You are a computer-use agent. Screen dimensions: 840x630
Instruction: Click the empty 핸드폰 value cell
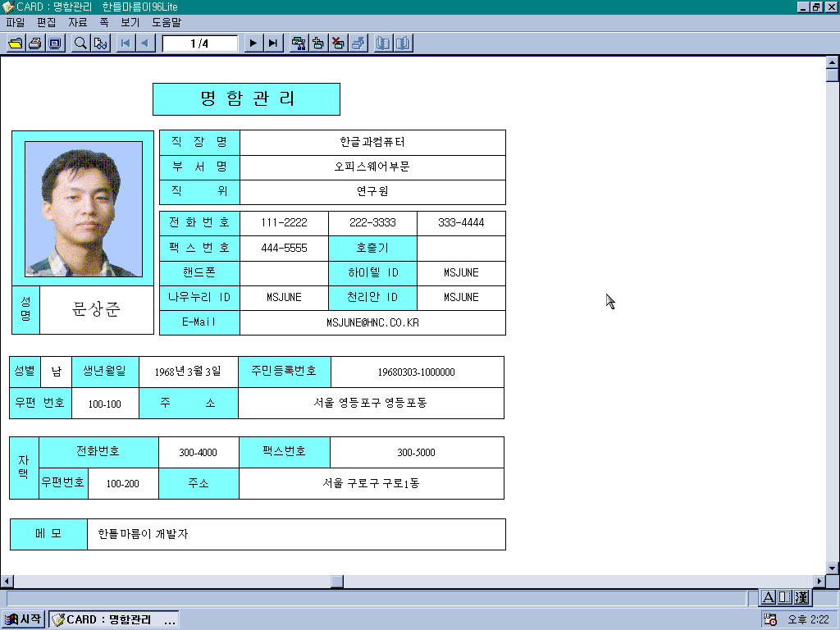(284, 273)
